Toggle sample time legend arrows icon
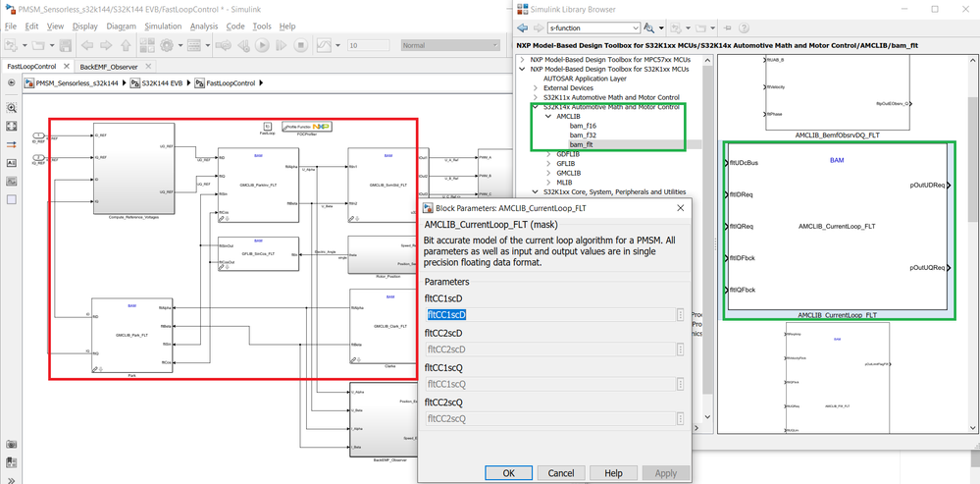This screenshot has height=484, width=980. [x=11, y=144]
